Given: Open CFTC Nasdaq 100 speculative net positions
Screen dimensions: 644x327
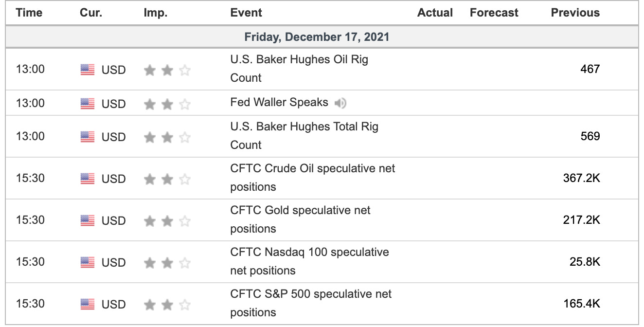Looking at the screenshot, I should click(309, 261).
